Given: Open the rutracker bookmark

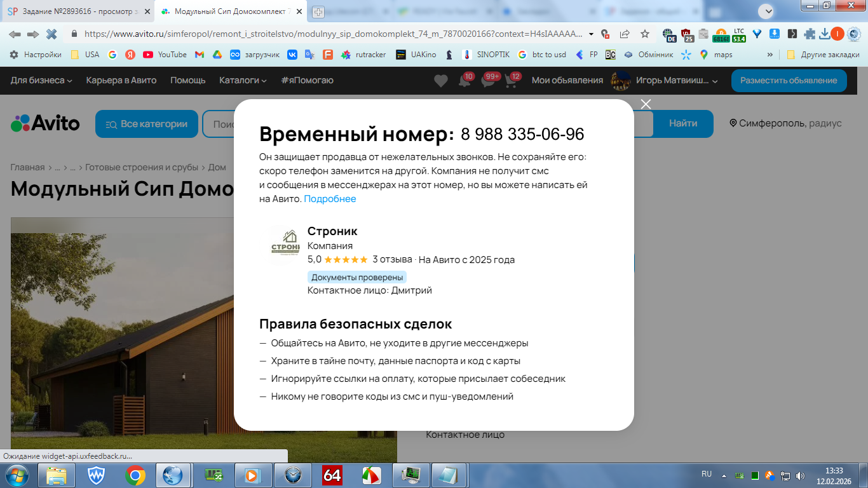Looking at the screenshot, I should tap(363, 55).
